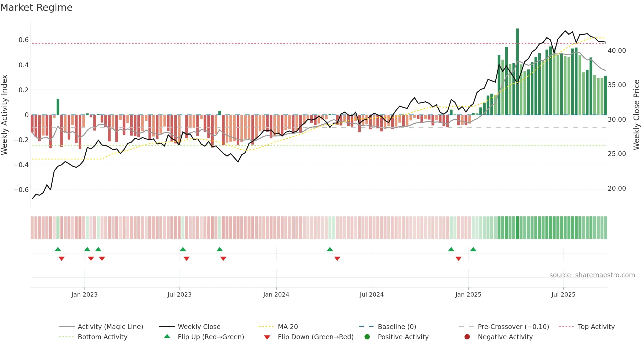The height and width of the screenshot is (362, 644).
Task: Click the Flip Down marker just before Jan 2025
Action: [459, 258]
